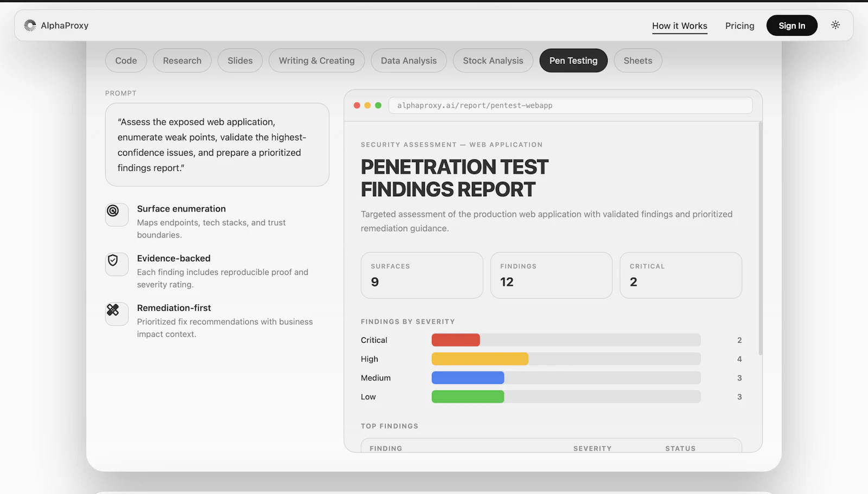Select the Code tab
868x494 pixels.
(x=126, y=61)
